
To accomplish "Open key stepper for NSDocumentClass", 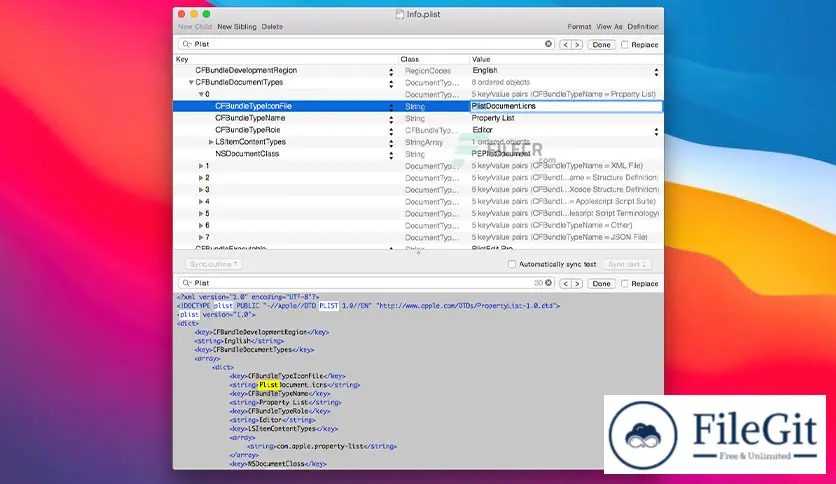I will tap(391, 155).
